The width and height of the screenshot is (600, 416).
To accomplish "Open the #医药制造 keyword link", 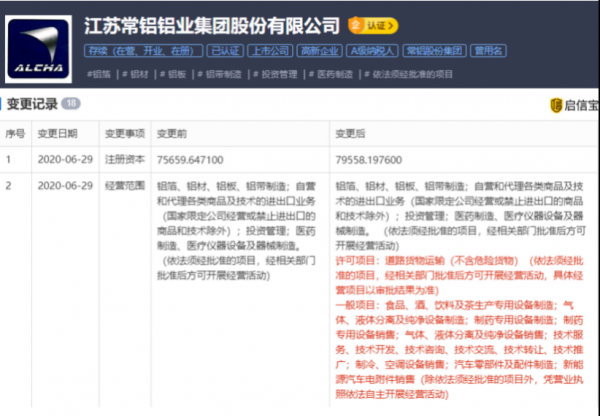I will (331, 74).
